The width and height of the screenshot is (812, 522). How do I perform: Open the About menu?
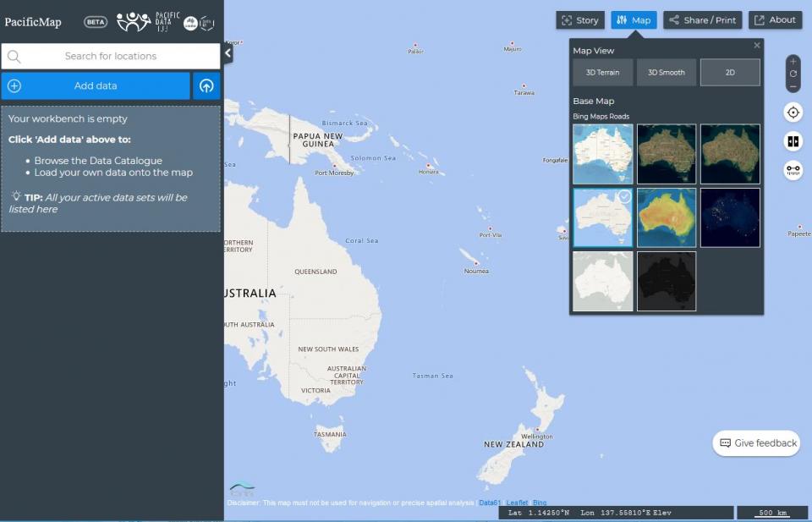tap(775, 19)
